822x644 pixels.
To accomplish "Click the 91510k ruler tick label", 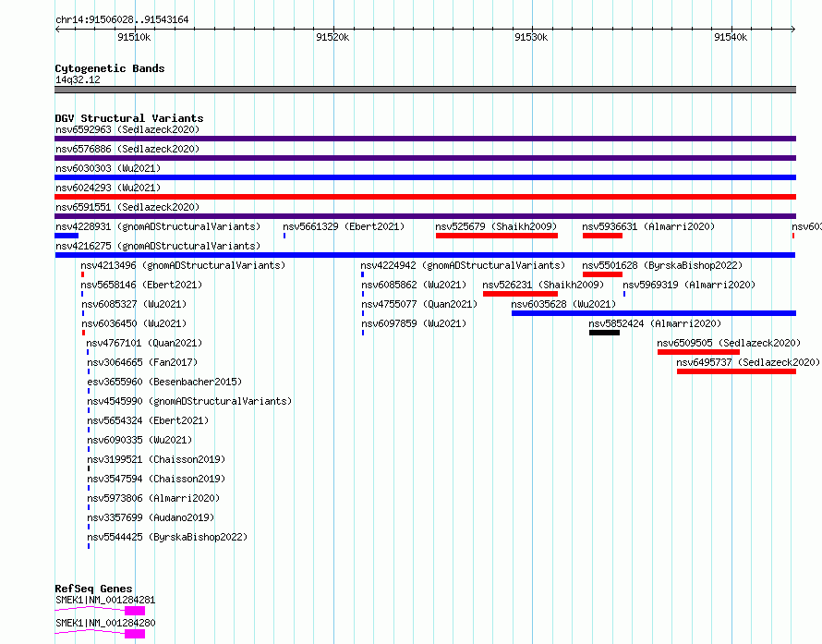I will 134,37.
